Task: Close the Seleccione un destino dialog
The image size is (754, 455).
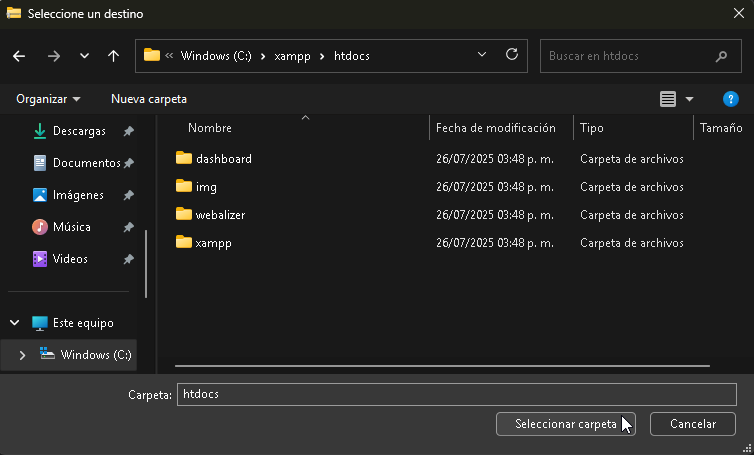Action: 739,13
